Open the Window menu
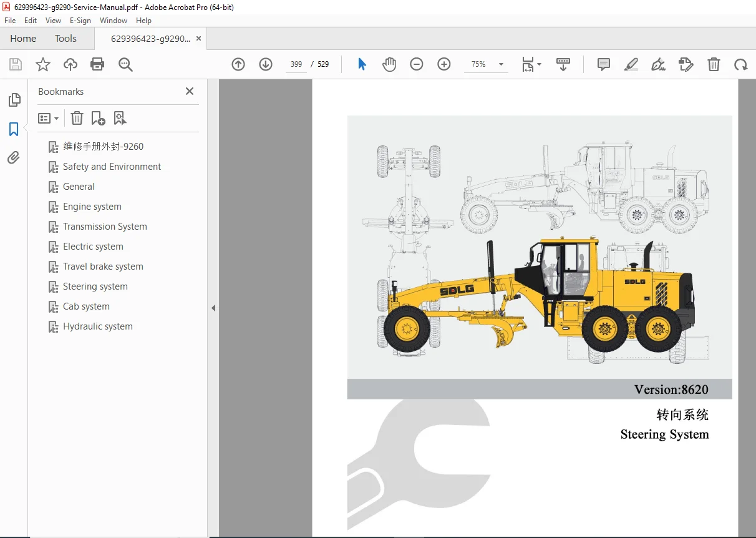Viewport: 756px width, 538px height. click(x=114, y=21)
